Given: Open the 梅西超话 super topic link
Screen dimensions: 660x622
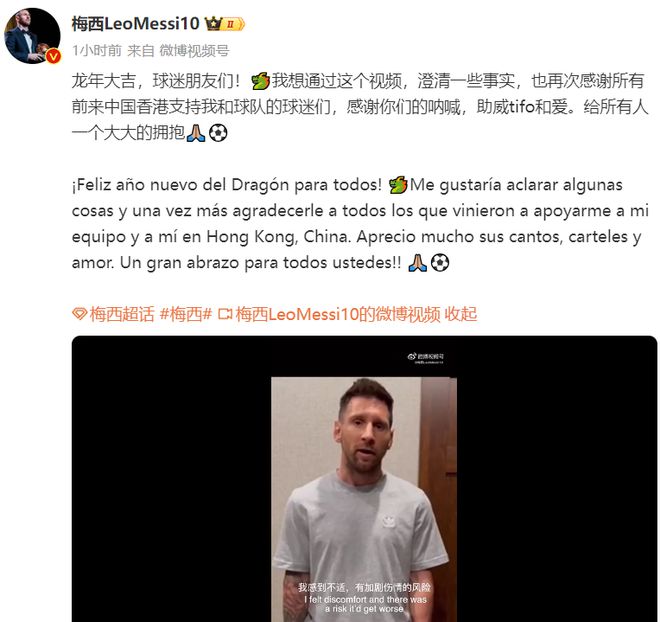Looking at the screenshot, I should [122, 314].
